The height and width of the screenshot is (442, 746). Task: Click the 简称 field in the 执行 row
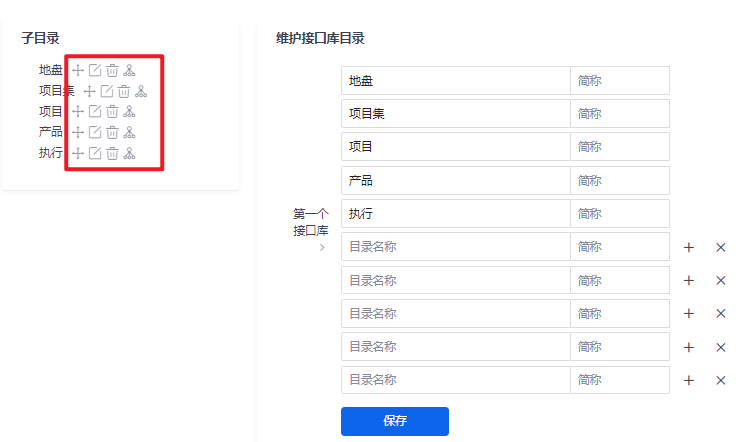click(x=619, y=214)
